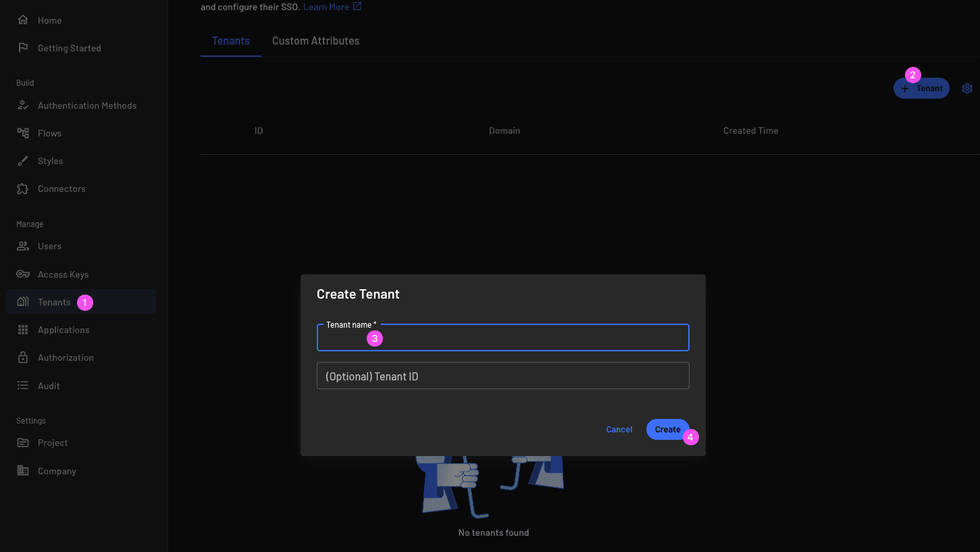The image size is (980, 552).
Task: Click the + Tenant button
Action: click(x=921, y=88)
